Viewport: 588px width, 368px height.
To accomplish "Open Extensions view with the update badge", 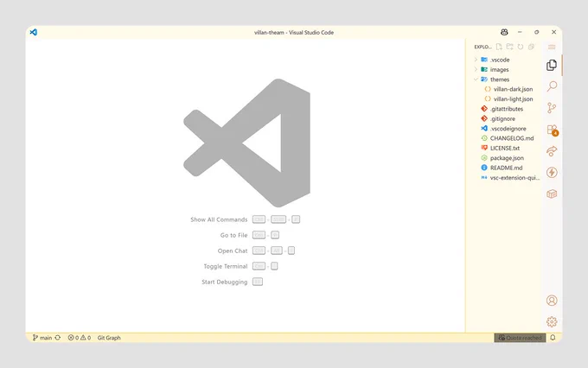I will (x=553, y=130).
